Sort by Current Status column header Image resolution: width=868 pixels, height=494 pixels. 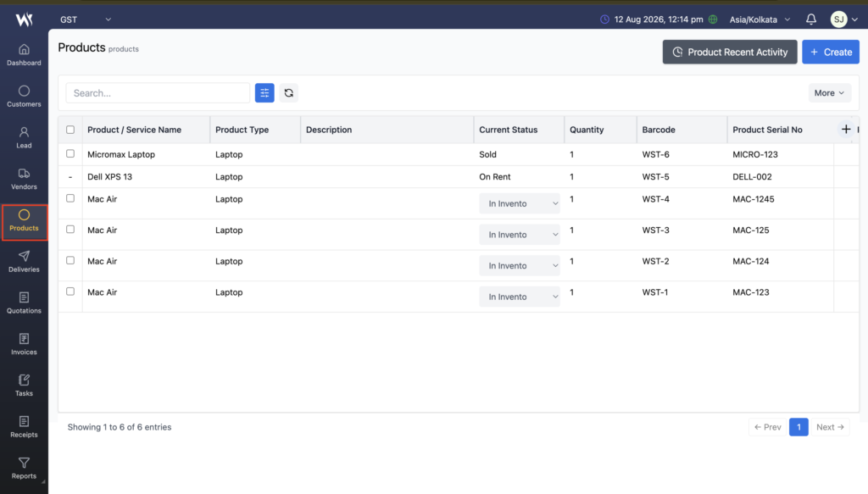(x=509, y=130)
